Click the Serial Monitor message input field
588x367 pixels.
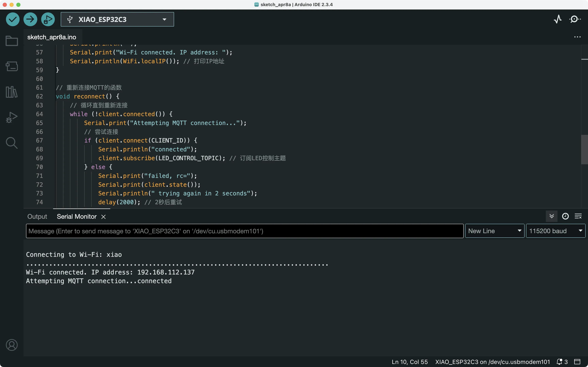click(244, 231)
